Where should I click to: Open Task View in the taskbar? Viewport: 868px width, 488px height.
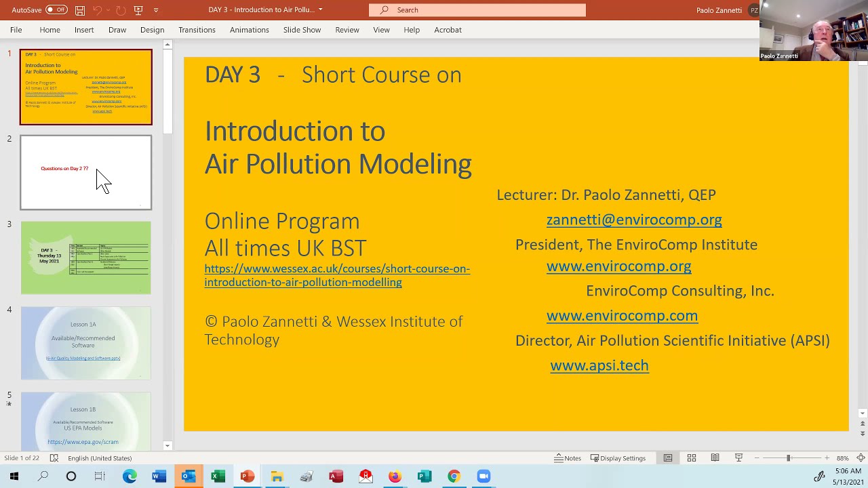coord(100,476)
